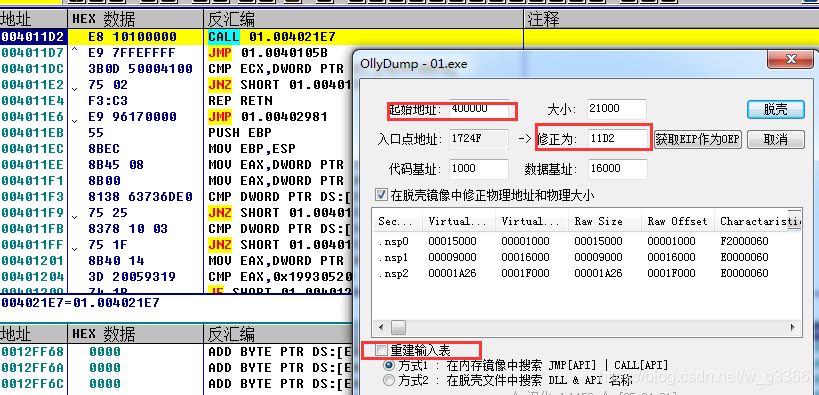
Task: Click the 脱壳 dump button
Action: [x=775, y=110]
